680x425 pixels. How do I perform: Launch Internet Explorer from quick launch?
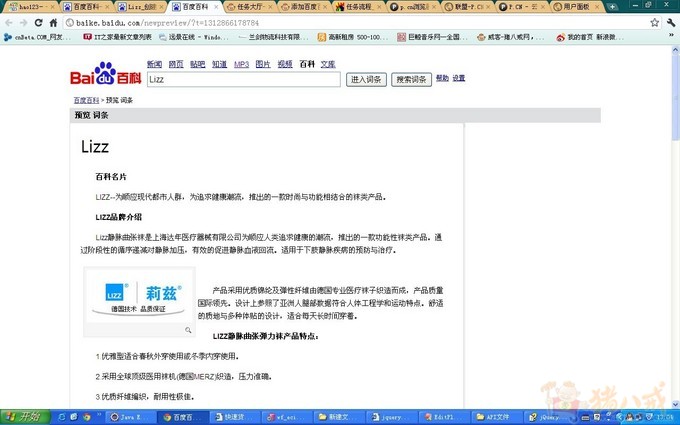(x=61, y=417)
